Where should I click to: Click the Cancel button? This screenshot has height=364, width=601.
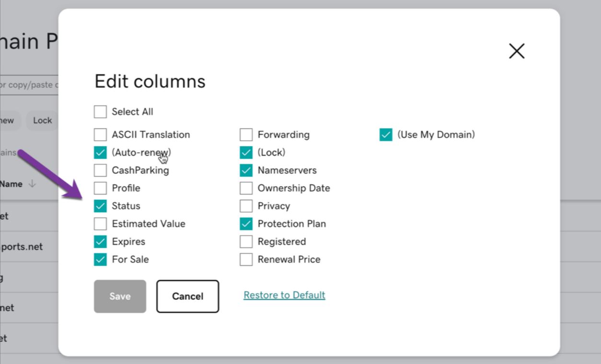coord(187,296)
